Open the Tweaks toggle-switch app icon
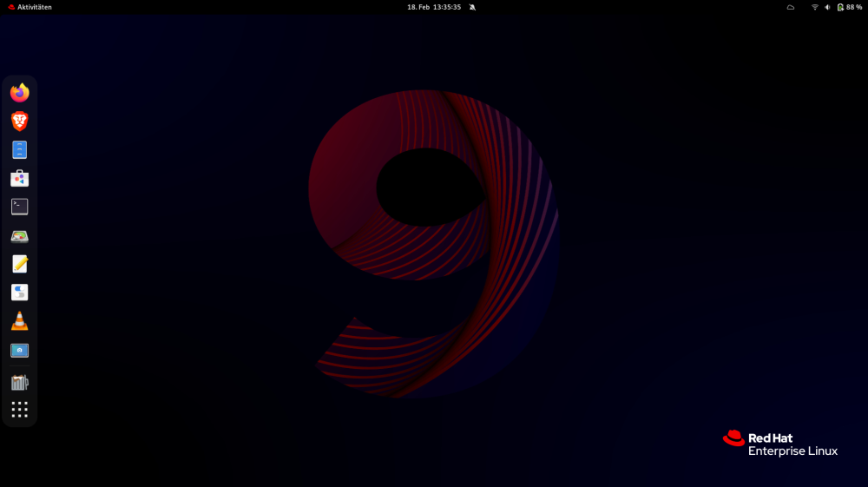The height and width of the screenshot is (487, 868). [19, 293]
